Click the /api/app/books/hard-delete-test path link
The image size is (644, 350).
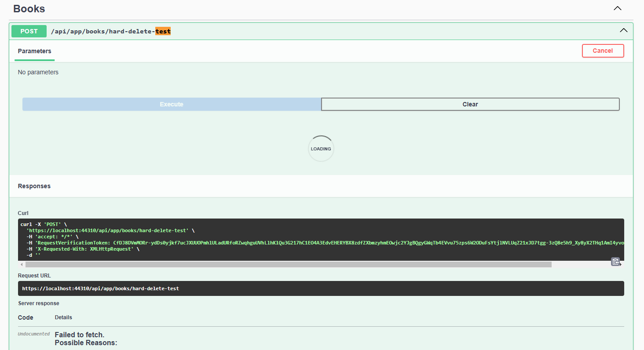pyautogui.click(x=110, y=31)
